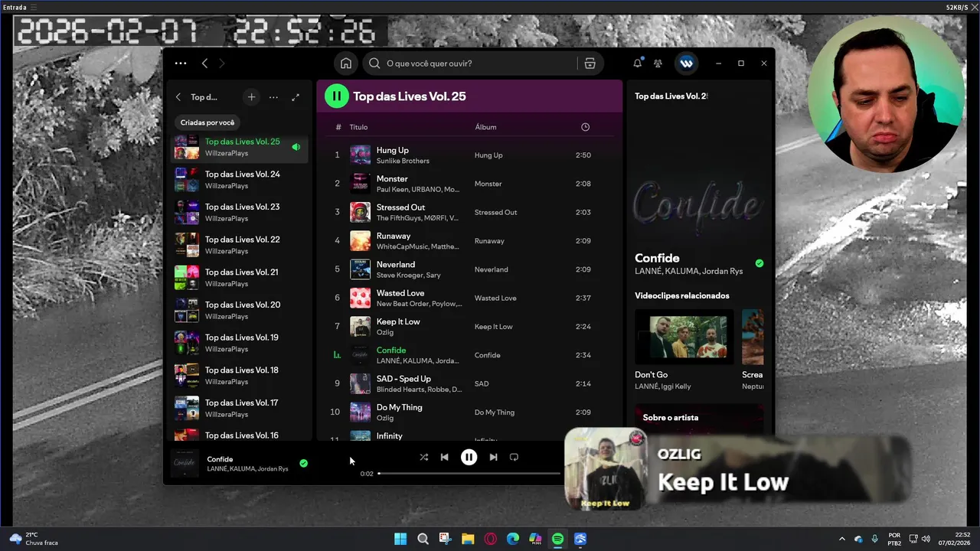Open the user profile avatar

[686, 64]
